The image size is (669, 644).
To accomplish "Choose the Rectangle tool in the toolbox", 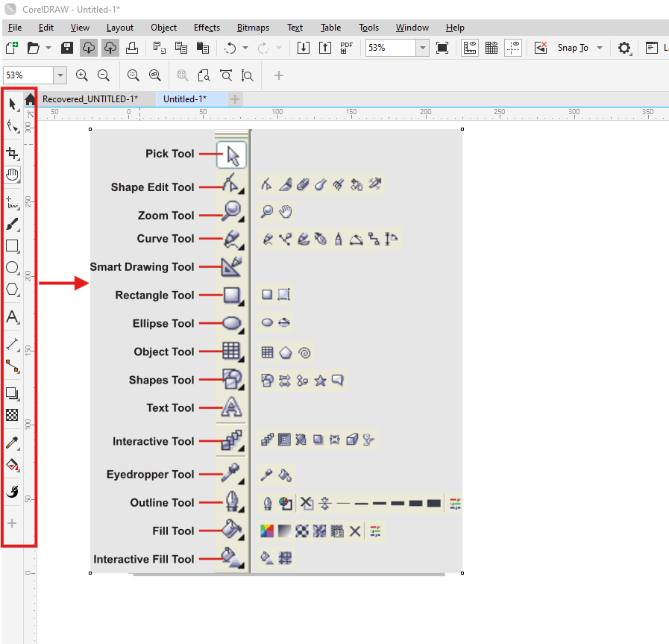I will (13, 246).
